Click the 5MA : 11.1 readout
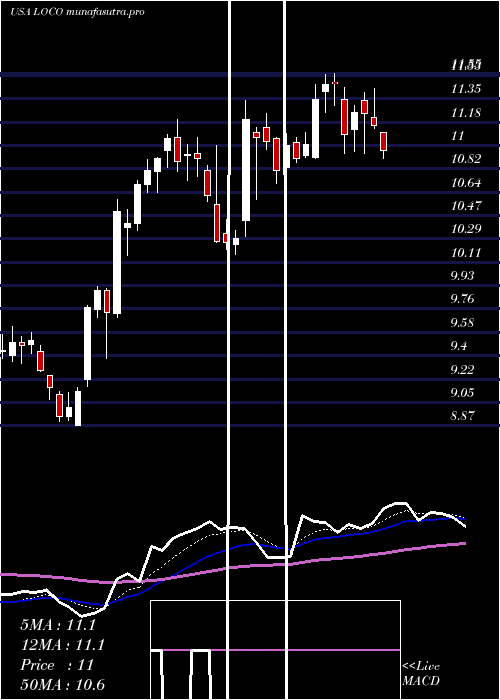This screenshot has width=500, height=700. (58, 625)
